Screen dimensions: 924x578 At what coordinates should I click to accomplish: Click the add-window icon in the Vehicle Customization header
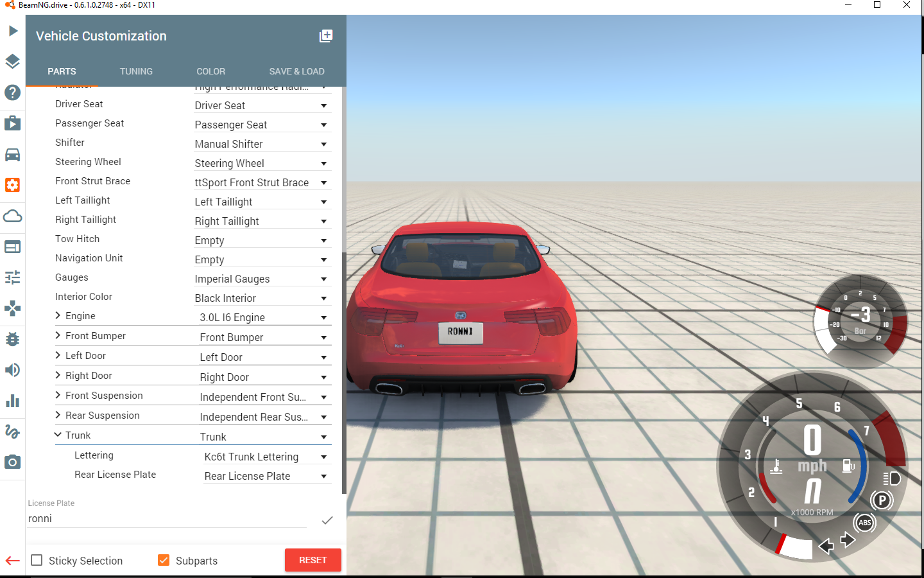tap(326, 36)
